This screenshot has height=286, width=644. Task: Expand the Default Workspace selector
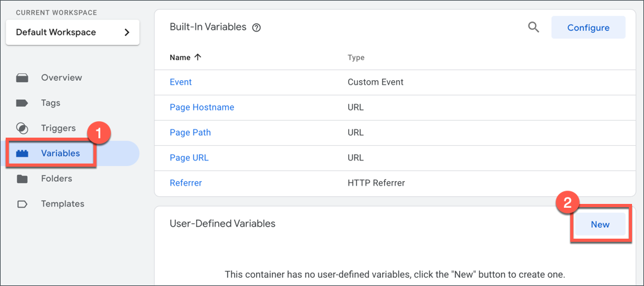[x=73, y=32]
